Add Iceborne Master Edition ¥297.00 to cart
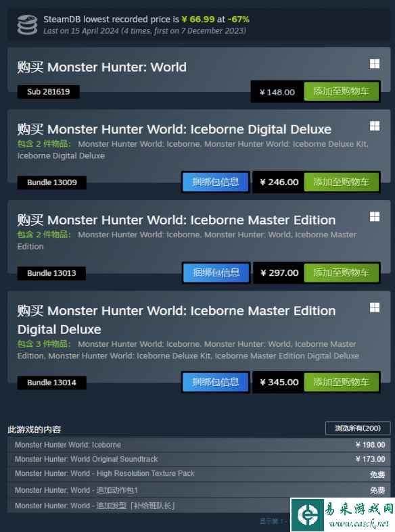This screenshot has width=395, height=532. (342, 272)
